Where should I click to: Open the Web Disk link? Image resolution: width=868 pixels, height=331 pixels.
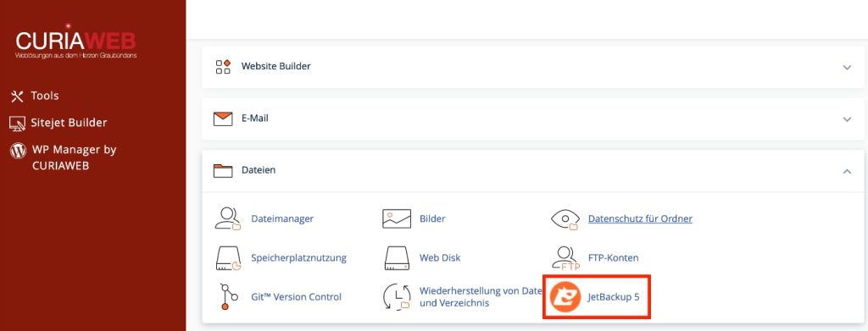[x=440, y=258]
